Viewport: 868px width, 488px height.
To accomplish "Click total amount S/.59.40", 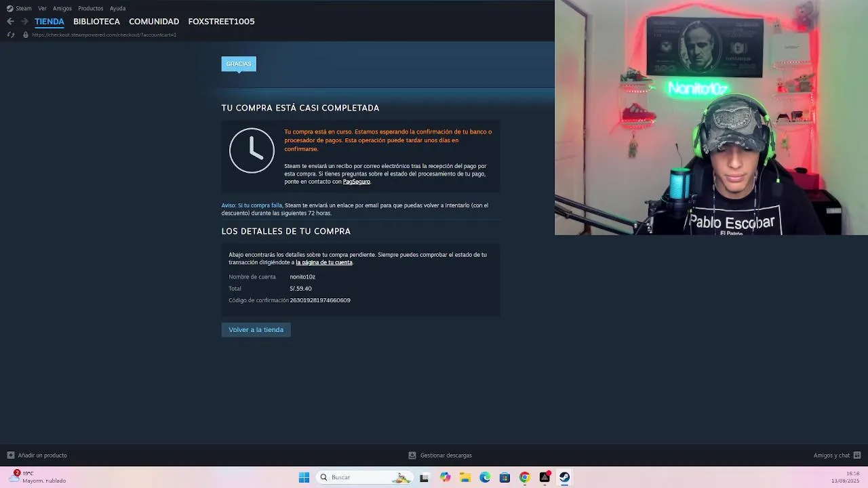I will point(300,288).
